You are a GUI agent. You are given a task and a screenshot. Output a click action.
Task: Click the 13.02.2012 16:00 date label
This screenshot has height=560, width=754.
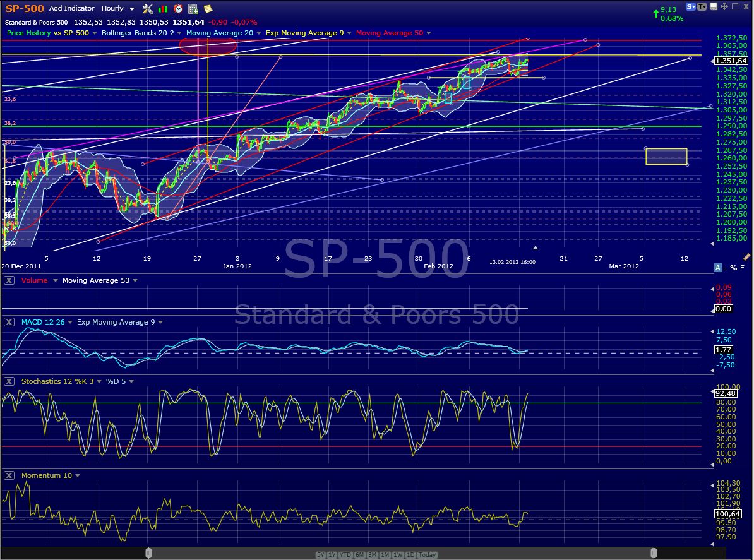pos(512,262)
